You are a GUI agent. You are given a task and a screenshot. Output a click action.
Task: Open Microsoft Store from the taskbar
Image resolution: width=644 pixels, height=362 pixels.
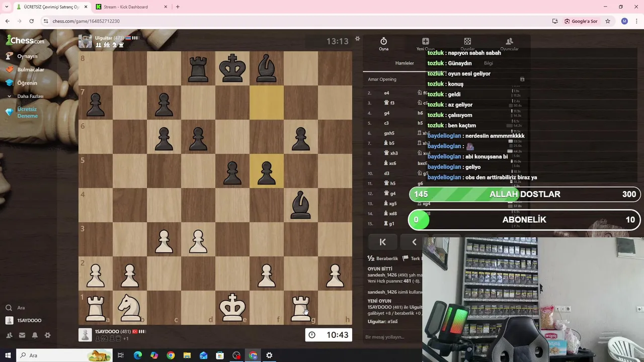point(220,355)
